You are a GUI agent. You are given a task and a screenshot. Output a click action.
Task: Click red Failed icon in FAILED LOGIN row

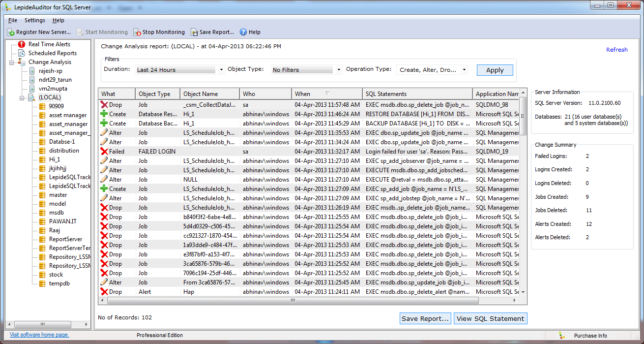tap(104, 151)
